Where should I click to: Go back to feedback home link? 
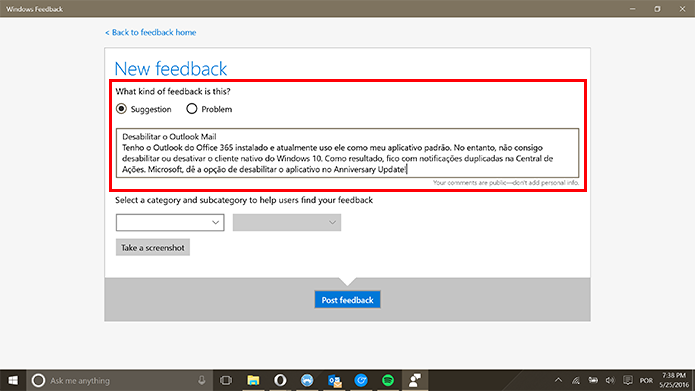(x=151, y=32)
